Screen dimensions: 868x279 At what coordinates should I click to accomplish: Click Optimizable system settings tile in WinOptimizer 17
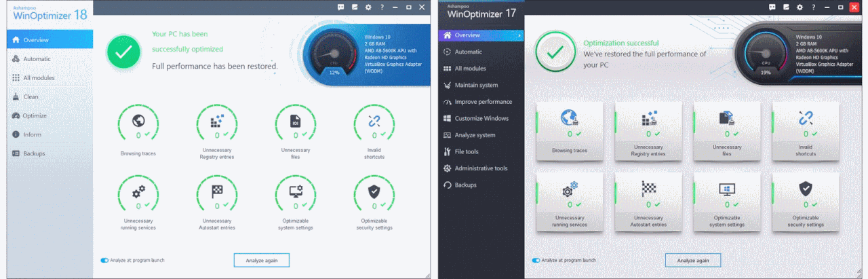727,202
